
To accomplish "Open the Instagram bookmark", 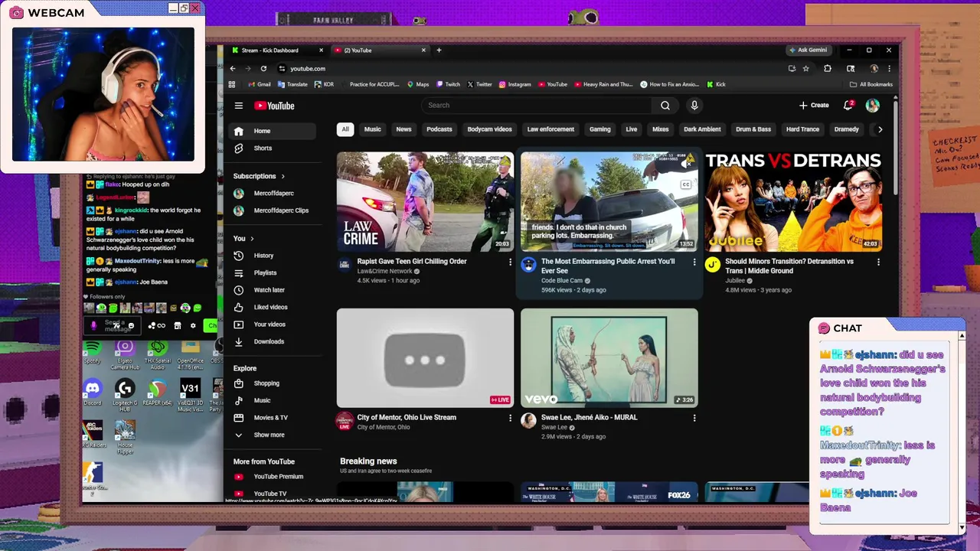I will 514,84.
